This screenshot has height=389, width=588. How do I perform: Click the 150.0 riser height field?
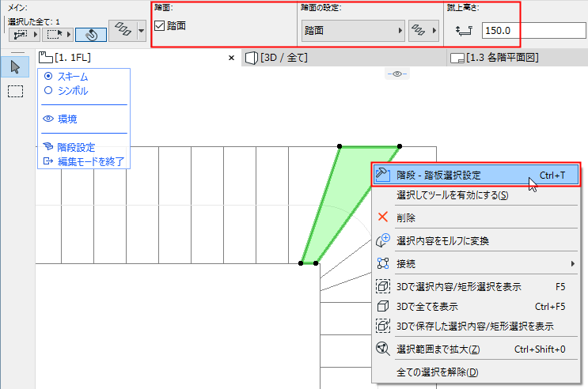click(x=534, y=31)
